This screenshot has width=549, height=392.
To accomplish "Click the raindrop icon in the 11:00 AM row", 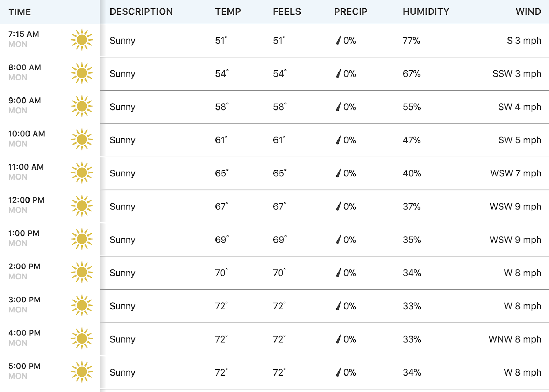I will (339, 173).
